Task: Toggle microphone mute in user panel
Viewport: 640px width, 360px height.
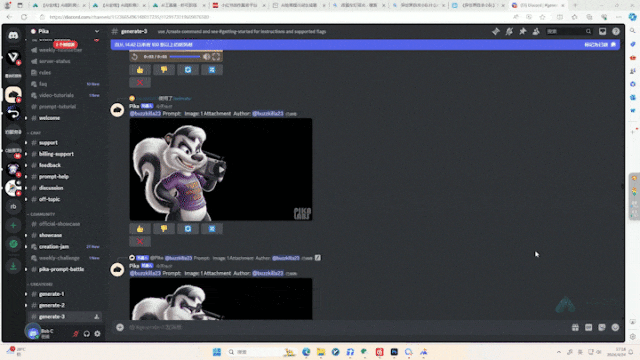Action: click(x=76, y=333)
